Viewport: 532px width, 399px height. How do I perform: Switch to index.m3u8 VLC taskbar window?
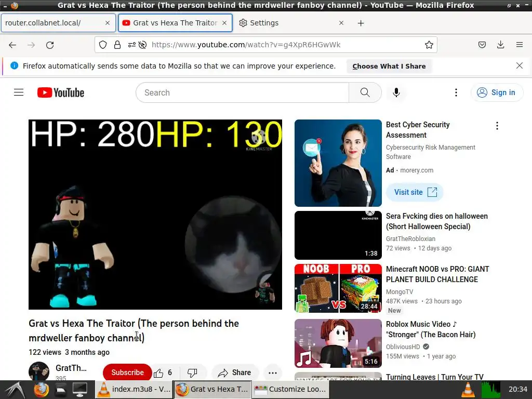pyautogui.click(x=134, y=390)
